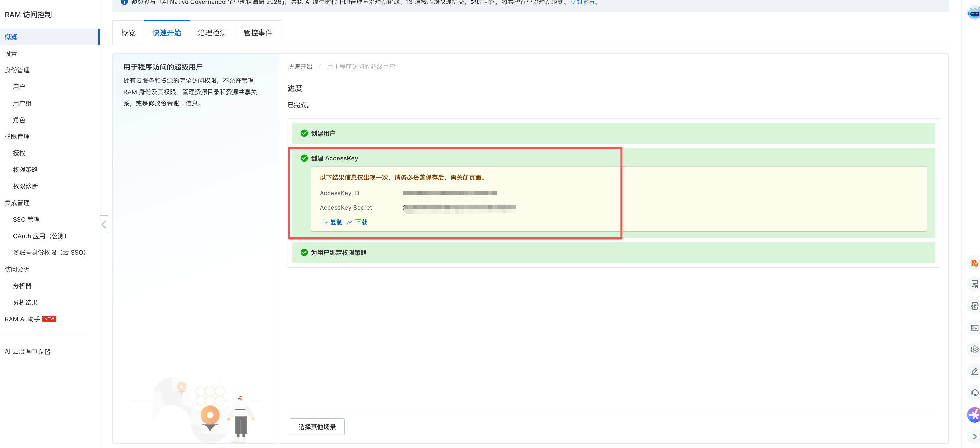Click the green check next to 创建 AccessKey
The width and height of the screenshot is (980, 448).
(304, 158)
